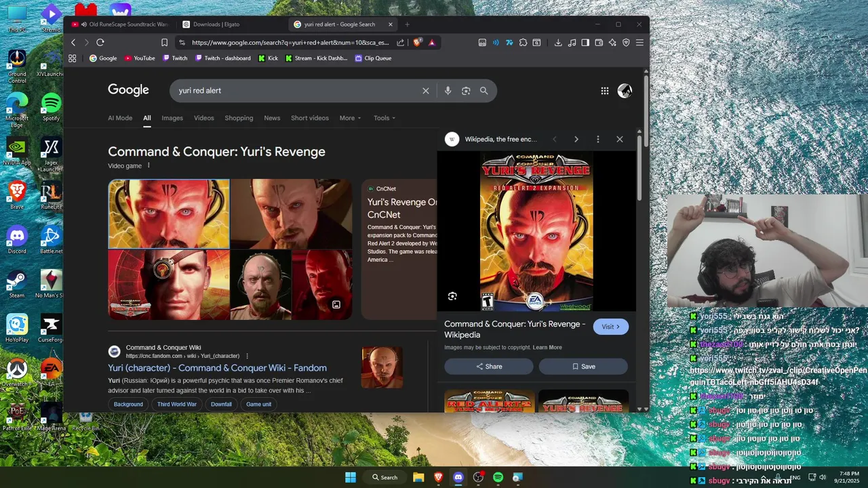The height and width of the screenshot is (488, 868).
Task: Open more options beside Video game
Action: point(149,165)
